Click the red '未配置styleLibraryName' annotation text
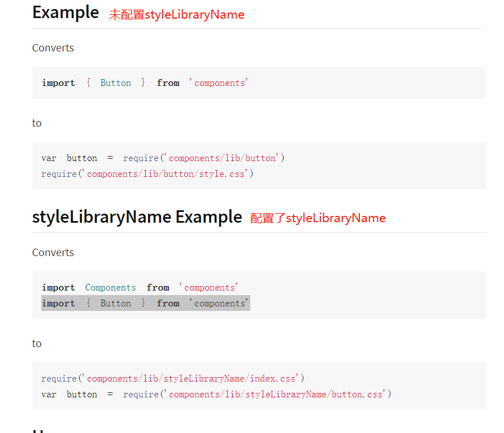This screenshot has width=504, height=433. pyautogui.click(x=176, y=15)
